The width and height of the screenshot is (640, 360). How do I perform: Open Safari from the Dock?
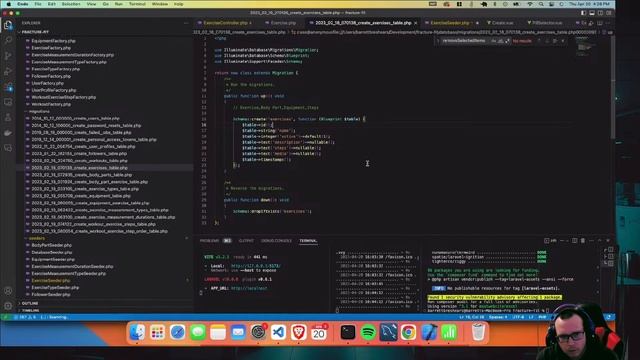178,332
